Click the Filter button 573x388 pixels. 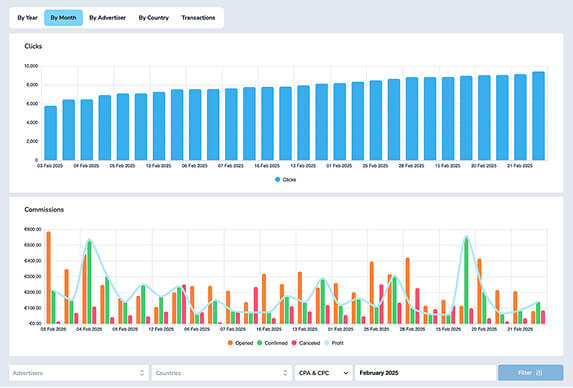click(530, 373)
